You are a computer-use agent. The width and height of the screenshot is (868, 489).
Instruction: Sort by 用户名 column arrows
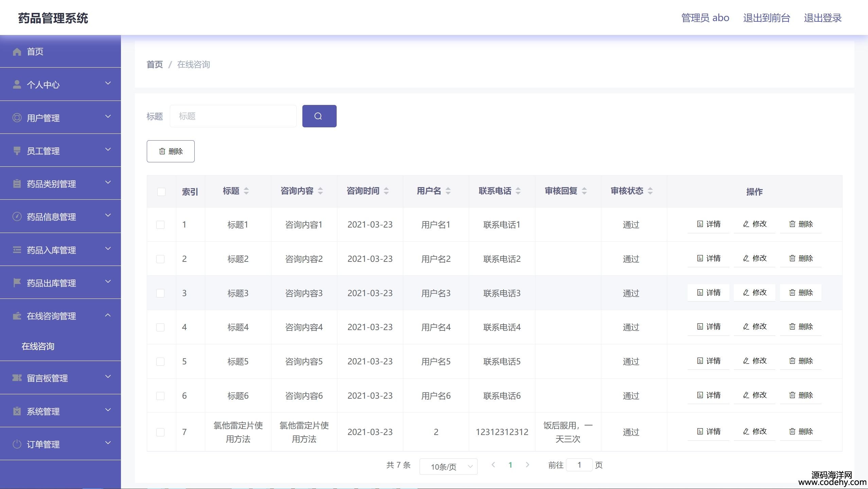tap(448, 191)
